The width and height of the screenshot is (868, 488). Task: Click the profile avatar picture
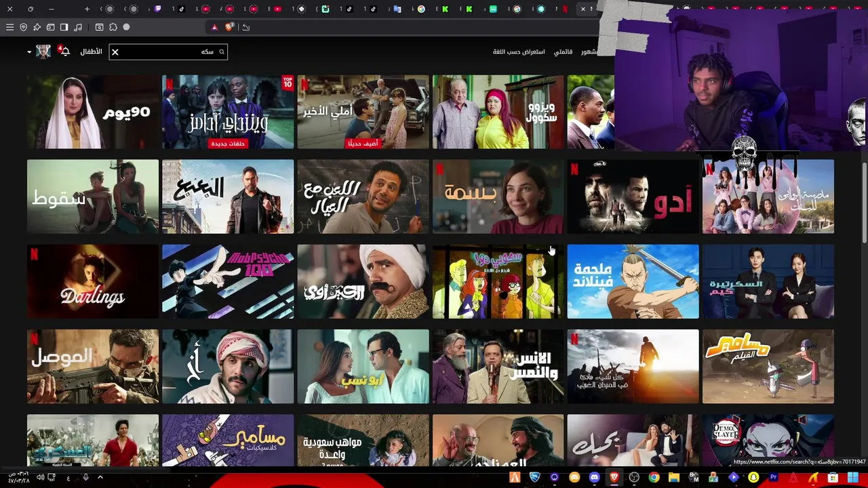pos(43,52)
